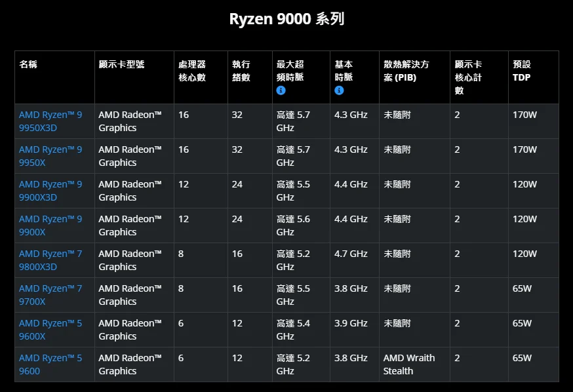This screenshot has width=573, height=392.
Task: Click the Ryzen 9000 系列 heading
Action: pos(286,19)
